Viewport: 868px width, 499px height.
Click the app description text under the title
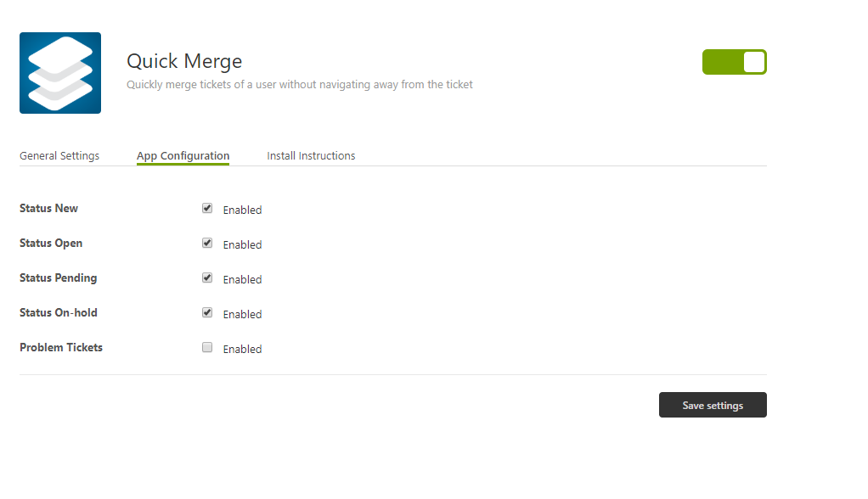[x=299, y=85]
